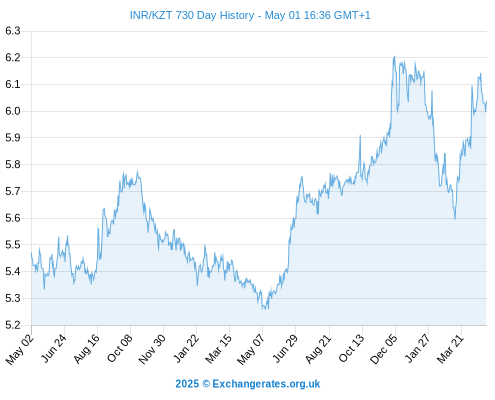Click the 5.2 y-axis value label
Screen dimensions: 495x400
13,325
